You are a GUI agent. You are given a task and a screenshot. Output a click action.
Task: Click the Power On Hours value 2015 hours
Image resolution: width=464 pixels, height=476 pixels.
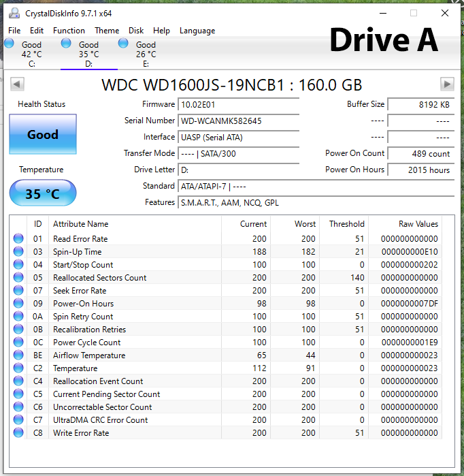point(421,170)
